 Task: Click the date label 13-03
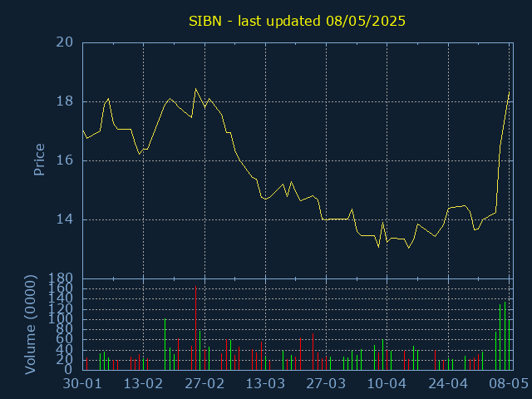point(265,384)
